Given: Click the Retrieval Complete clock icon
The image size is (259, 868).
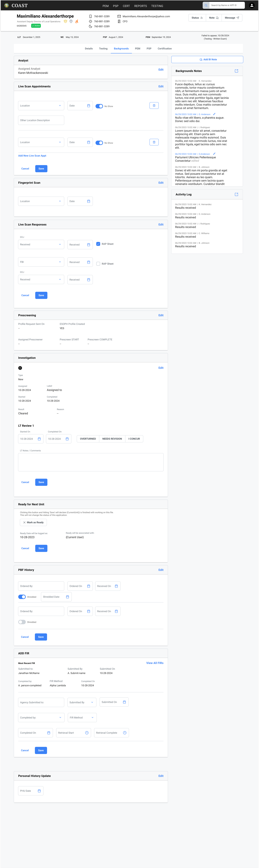Looking at the screenshot, I should [x=125, y=733].
